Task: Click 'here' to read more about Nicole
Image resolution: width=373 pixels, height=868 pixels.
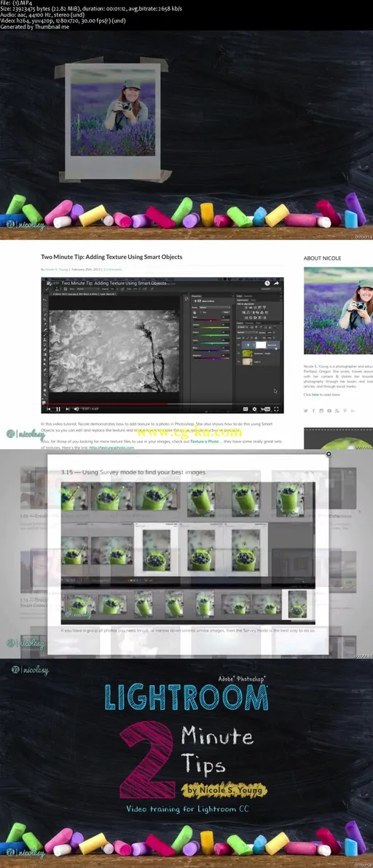Action: (315, 394)
